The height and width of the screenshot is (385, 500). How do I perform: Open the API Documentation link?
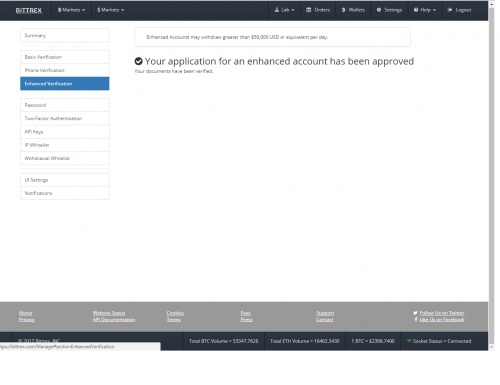tap(114, 320)
